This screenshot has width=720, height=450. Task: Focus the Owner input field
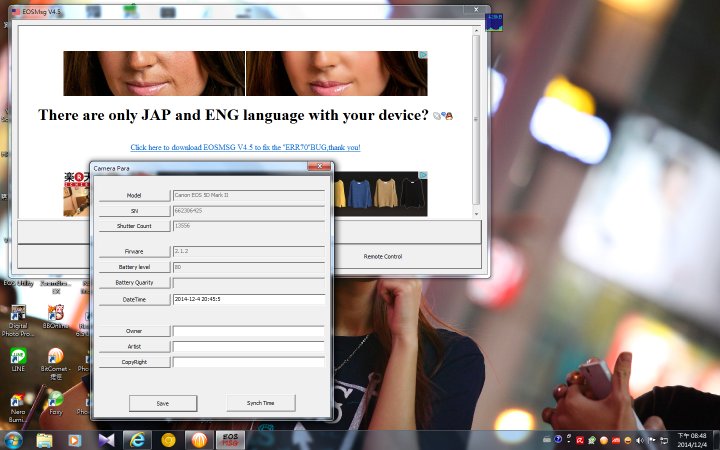pos(249,331)
